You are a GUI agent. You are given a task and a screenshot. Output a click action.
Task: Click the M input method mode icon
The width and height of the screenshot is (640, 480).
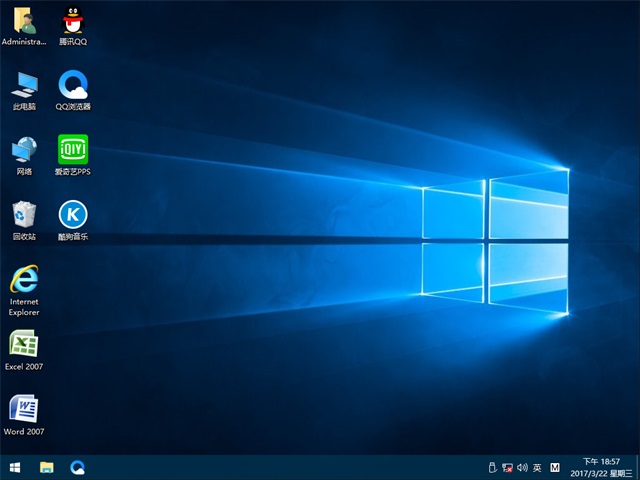tap(555, 467)
